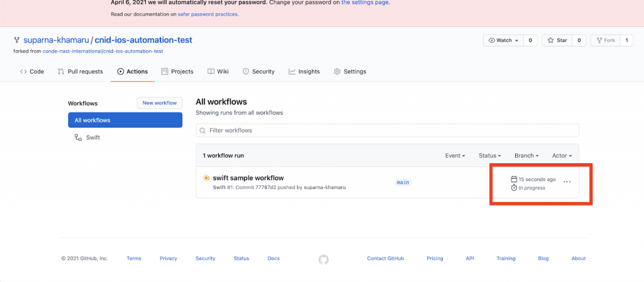Screen dimensions: 644x282
Task: Switch to the Pull requests tab
Action: tap(80, 72)
